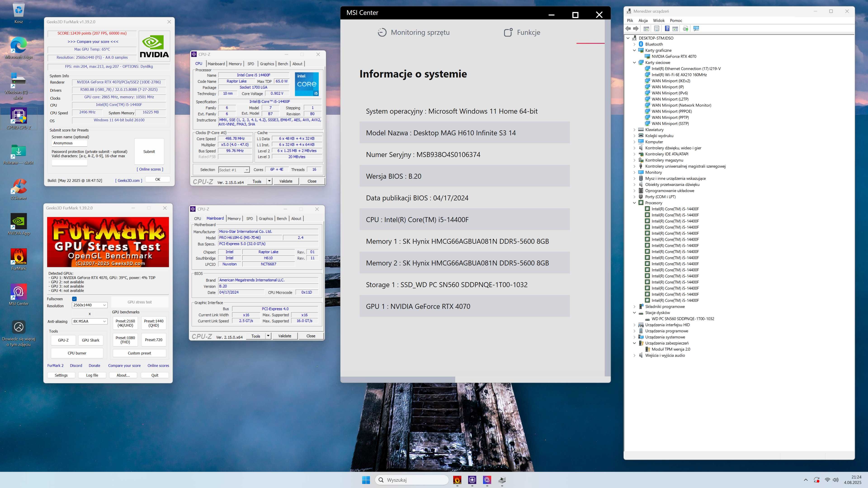Click the Windows taskbar search box
The image size is (868, 488).
(x=412, y=480)
